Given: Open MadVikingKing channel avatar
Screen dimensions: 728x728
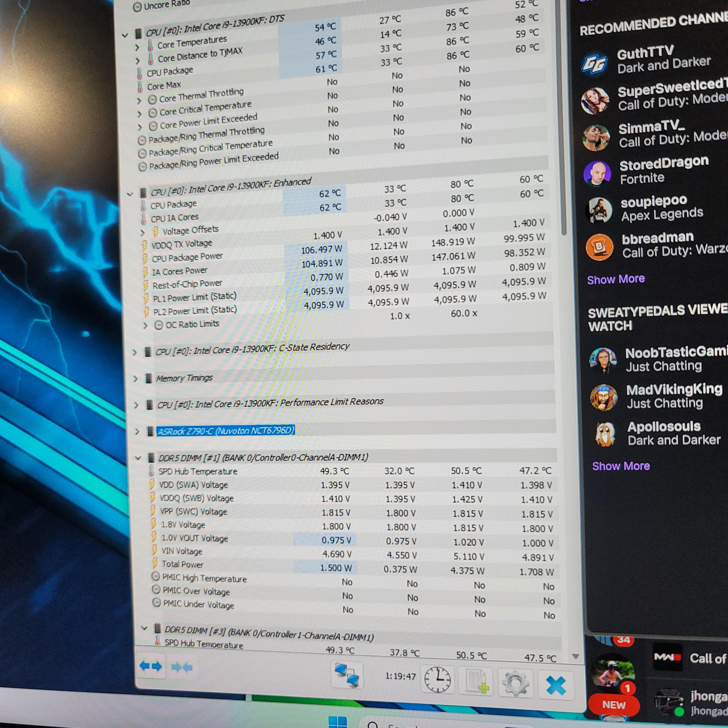Looking at the screenshot, I should coord(604,398).
